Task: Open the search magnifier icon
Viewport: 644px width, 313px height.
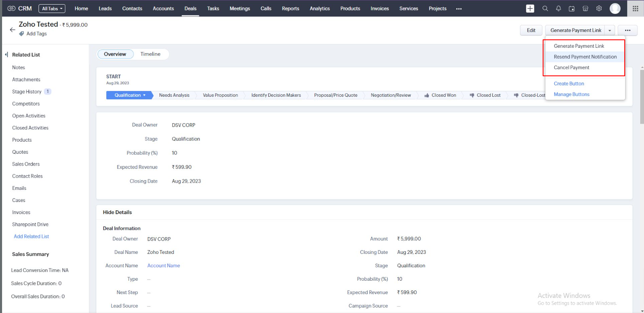Action: (x=545, y=8)
